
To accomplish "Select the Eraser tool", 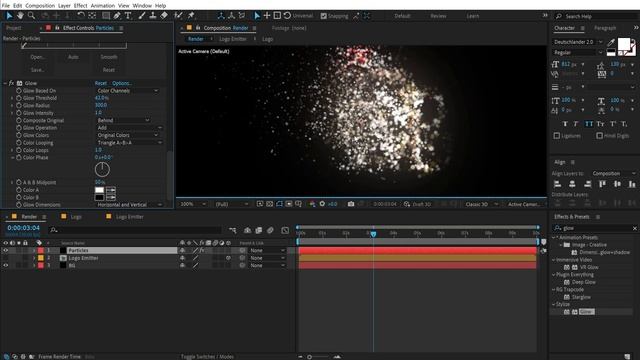I will click(x=164, y=16).
